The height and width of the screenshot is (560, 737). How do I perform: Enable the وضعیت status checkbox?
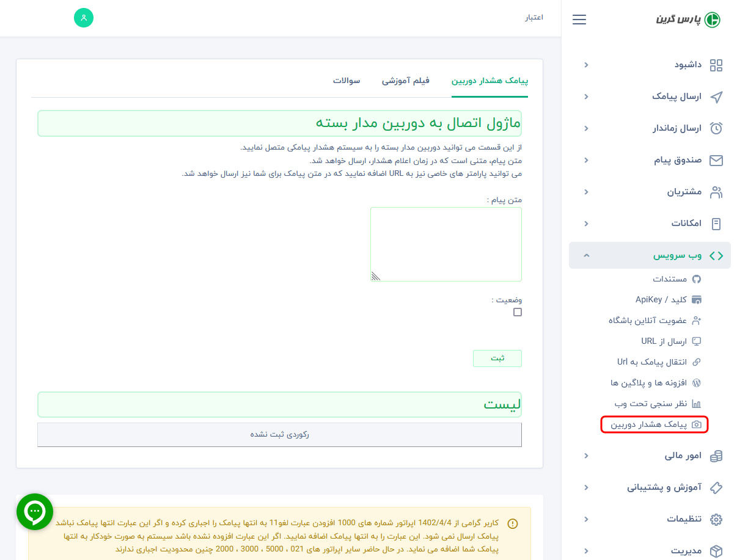point(517,311)
